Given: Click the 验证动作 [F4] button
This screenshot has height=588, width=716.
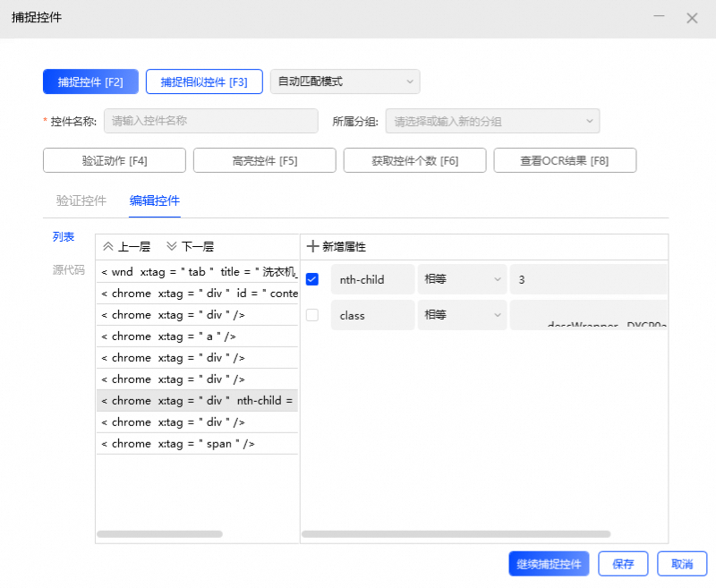Looking at the screenshot, I should click(115, 160).
